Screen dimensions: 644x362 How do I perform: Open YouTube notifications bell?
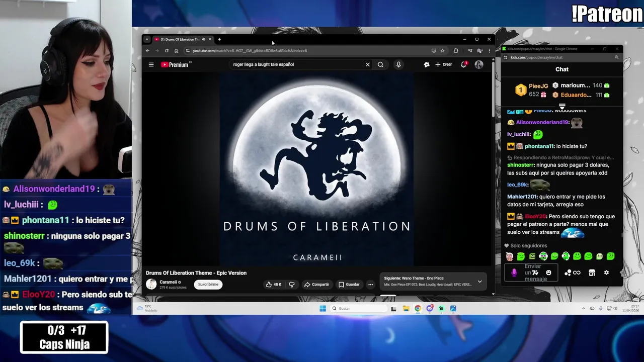(464, 64)
